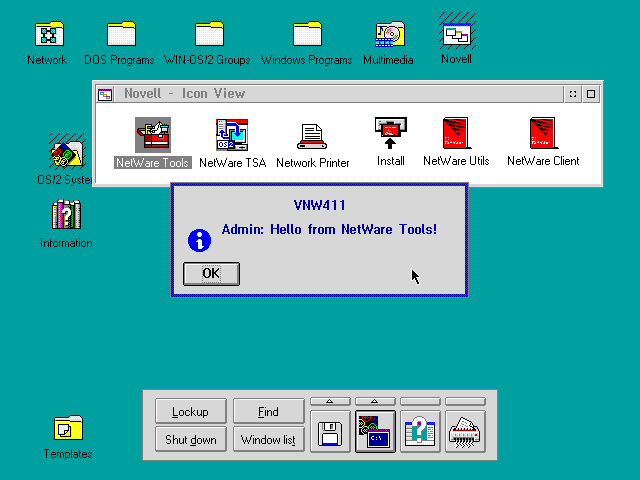The width and height of the screenshot is (640, 480).
Task: Select the Network folder on desktop
Action: pyautogui.click(x=49, y=33)
